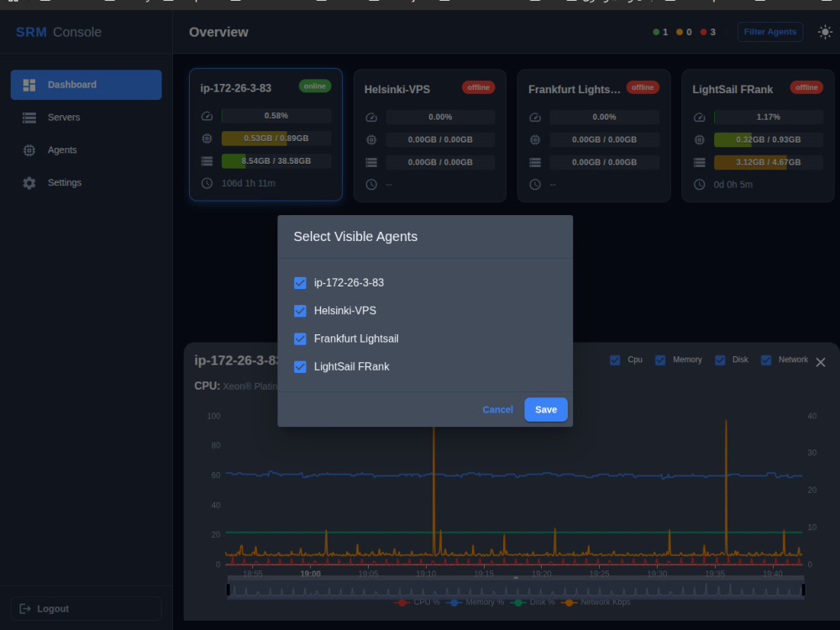
Task: Click the offline badge on Frankfurt card
Action: click(x=643, y=87)
